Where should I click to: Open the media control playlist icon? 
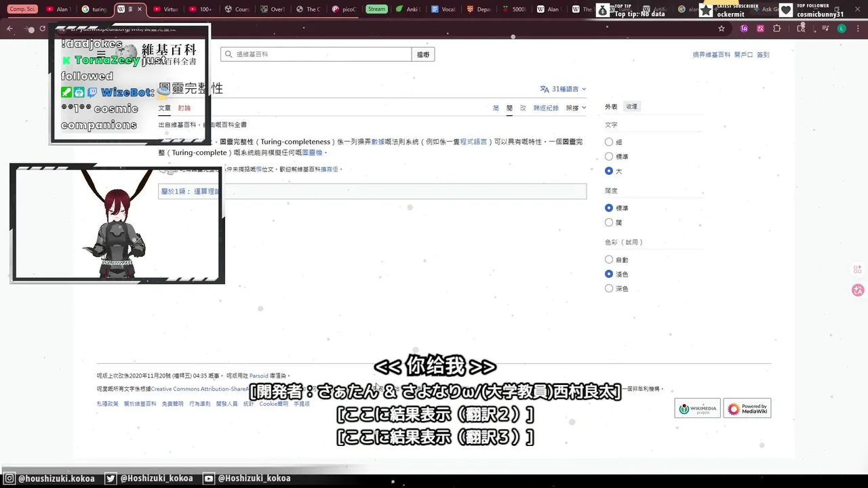(825, 28)
